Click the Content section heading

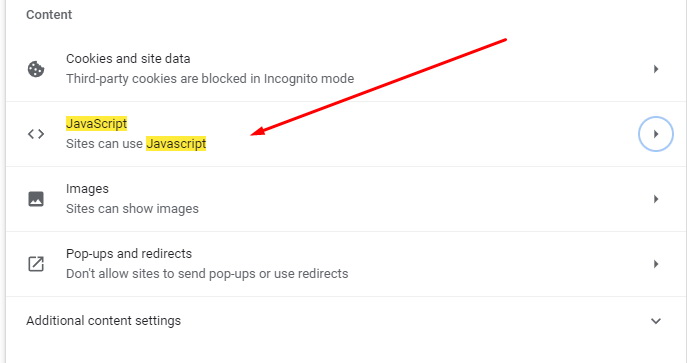point(49,14)
